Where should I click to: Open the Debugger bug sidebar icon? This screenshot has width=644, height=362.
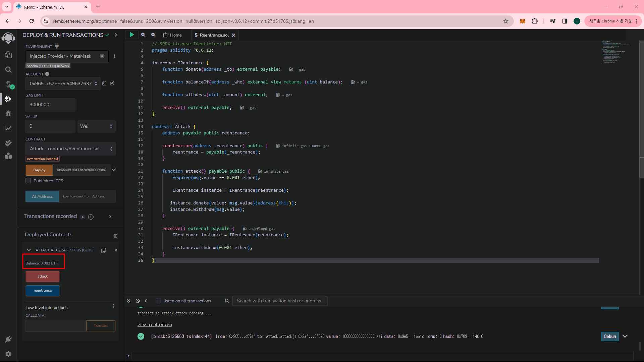(x=8, y=114)
